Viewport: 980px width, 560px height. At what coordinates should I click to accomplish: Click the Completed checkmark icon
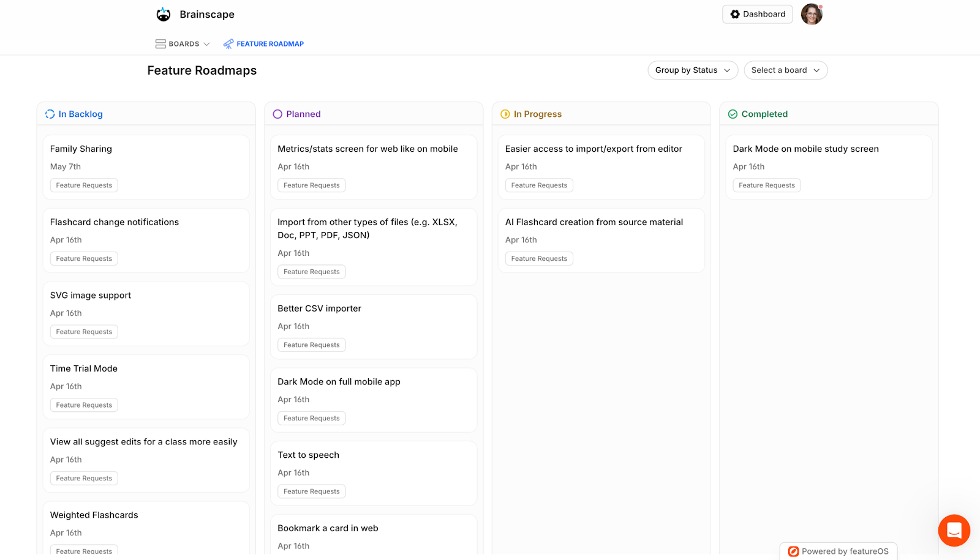click(733, 114)
